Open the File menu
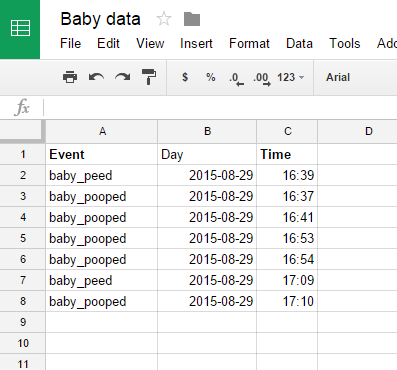Viewport: 397px width, 370px height. pyautogui.click(x=70, y=43)
